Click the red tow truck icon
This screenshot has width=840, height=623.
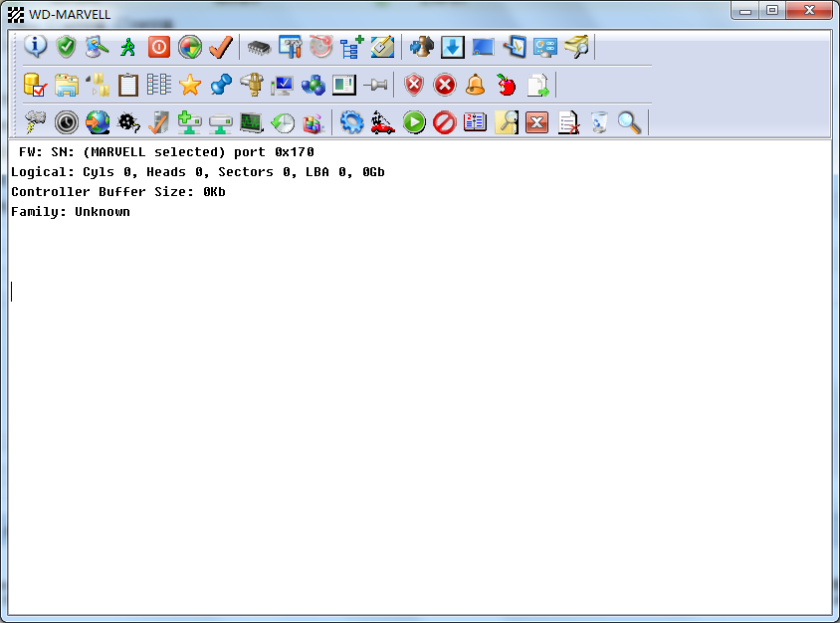pyautogui.click(x=382, y=122)
